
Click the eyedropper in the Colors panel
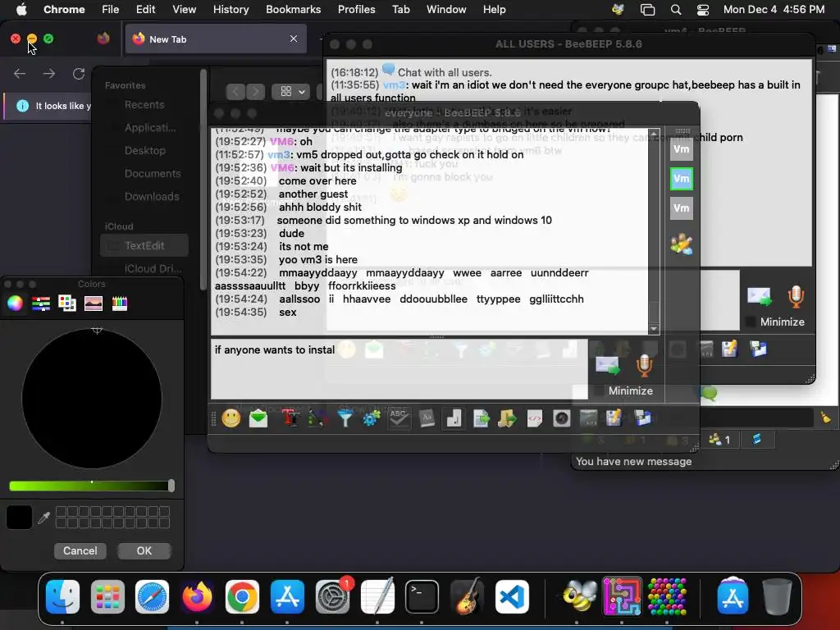coord(44,518)
